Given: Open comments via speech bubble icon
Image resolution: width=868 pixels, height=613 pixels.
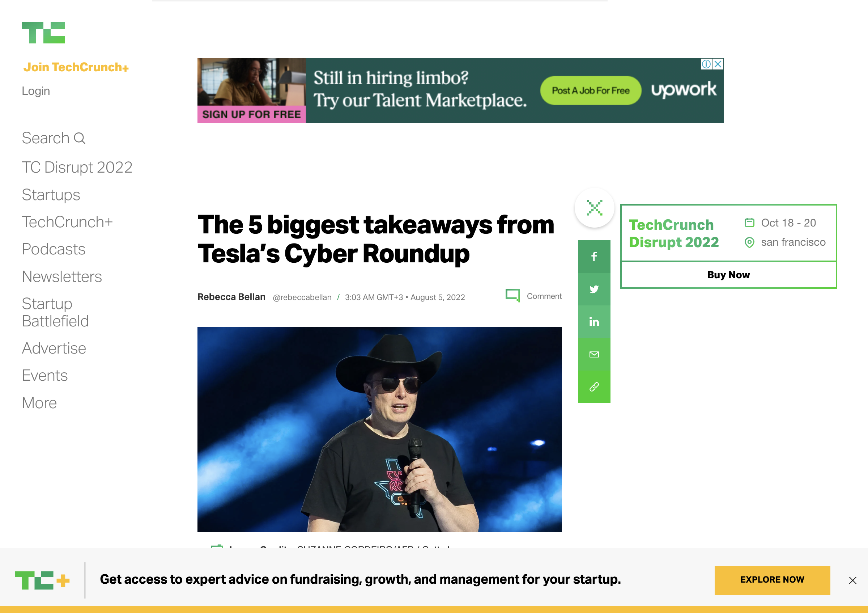Looking at the screenshot, I should tap(512, 296).
